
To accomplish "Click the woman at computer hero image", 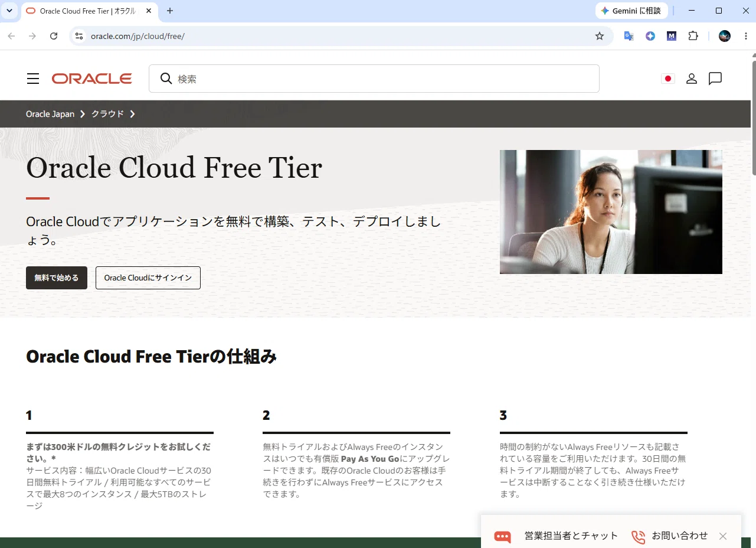I will (x=611, y=212).
